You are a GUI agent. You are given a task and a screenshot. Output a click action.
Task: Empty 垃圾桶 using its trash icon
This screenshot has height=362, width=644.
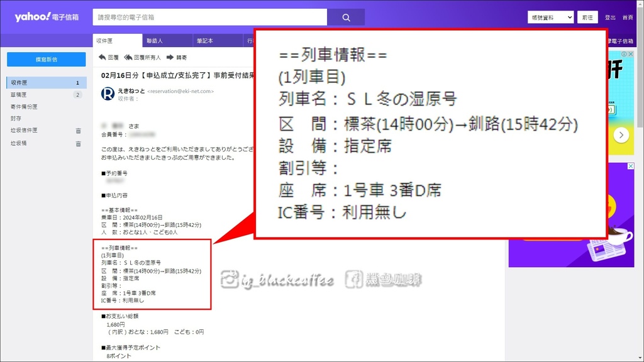tap(79, 143)
